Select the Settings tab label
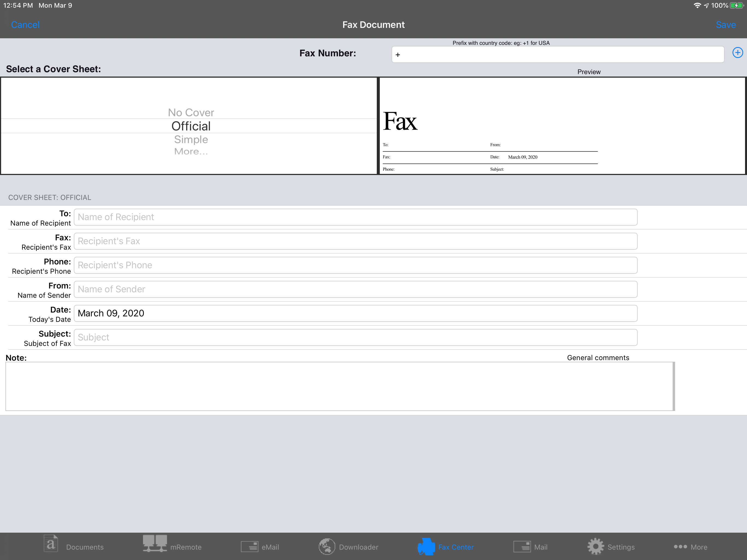The height and width of the screenshot is (560, 747). coord(621,547)
